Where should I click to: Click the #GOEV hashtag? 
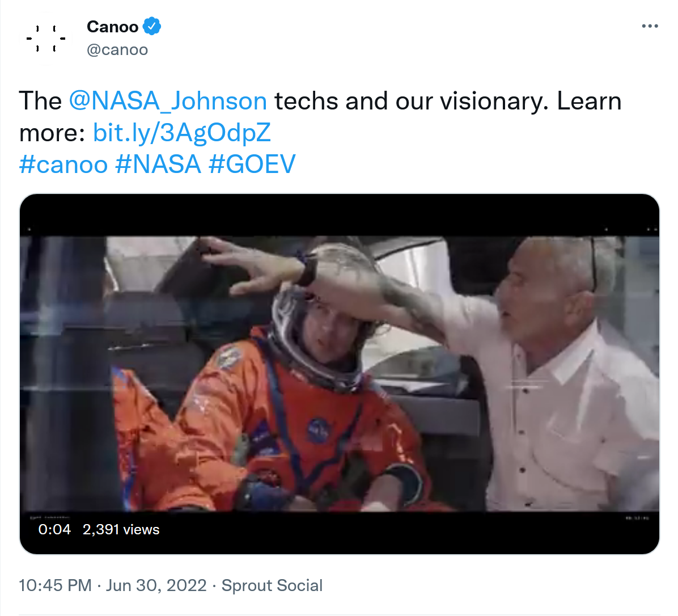[252, 164]
